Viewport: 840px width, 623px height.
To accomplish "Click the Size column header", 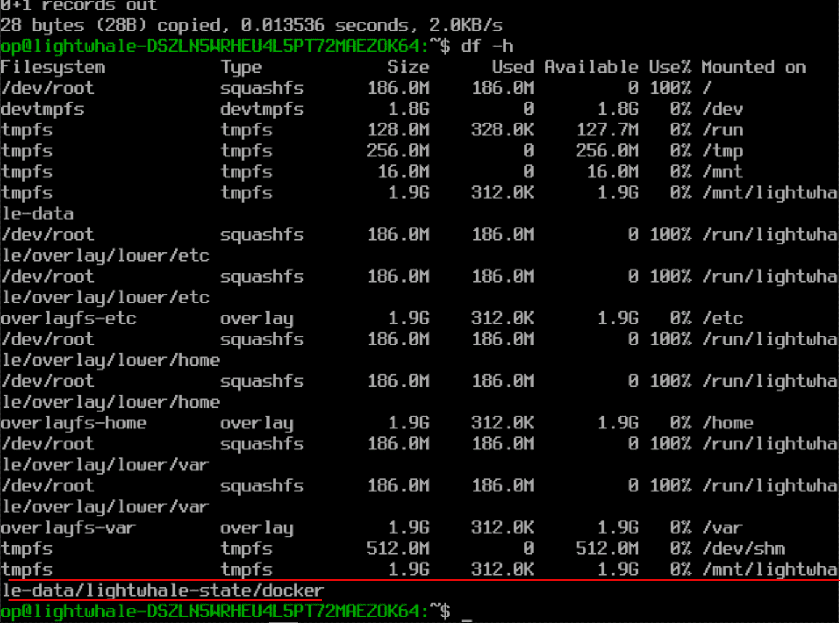I will [408, 67].
